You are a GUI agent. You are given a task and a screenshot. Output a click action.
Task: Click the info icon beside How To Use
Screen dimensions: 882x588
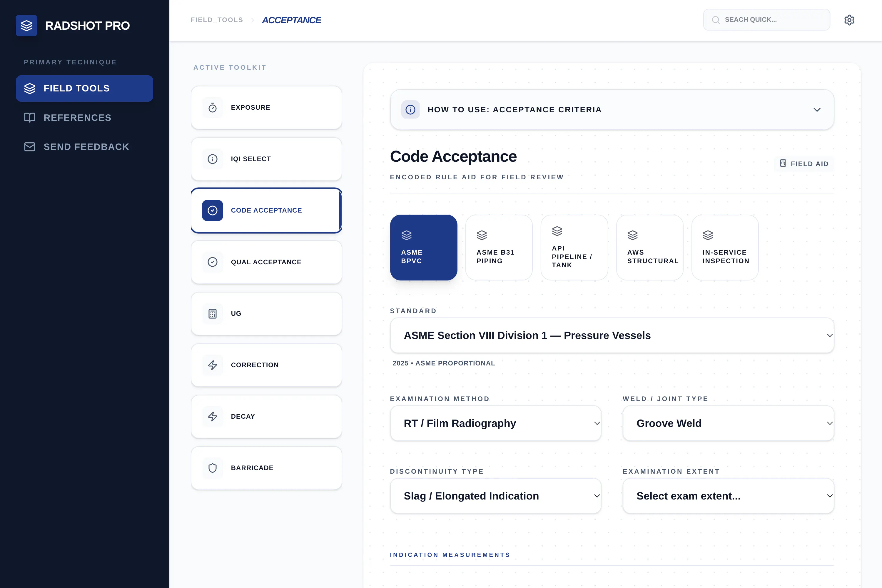[410, 109]
